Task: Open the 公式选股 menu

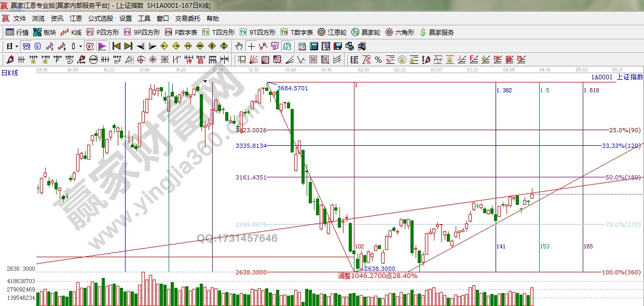Action: (100, 18)
